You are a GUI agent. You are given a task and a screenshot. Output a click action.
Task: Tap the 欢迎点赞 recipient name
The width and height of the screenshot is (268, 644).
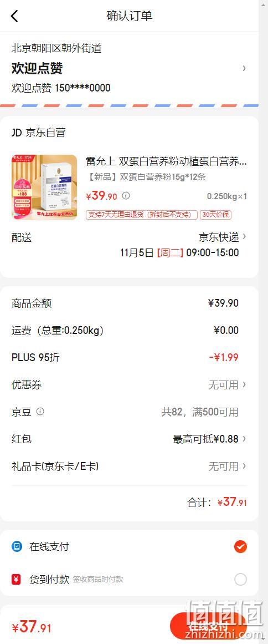point(37,68)
